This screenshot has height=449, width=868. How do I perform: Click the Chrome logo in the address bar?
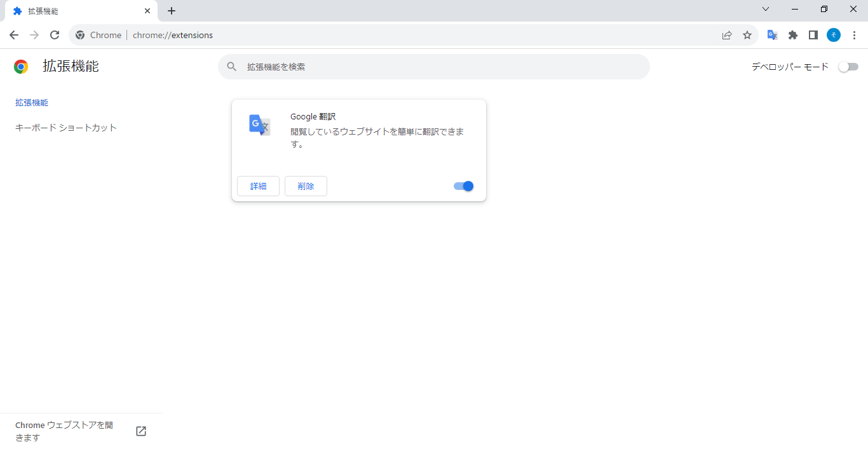click(x=80, y=35)
